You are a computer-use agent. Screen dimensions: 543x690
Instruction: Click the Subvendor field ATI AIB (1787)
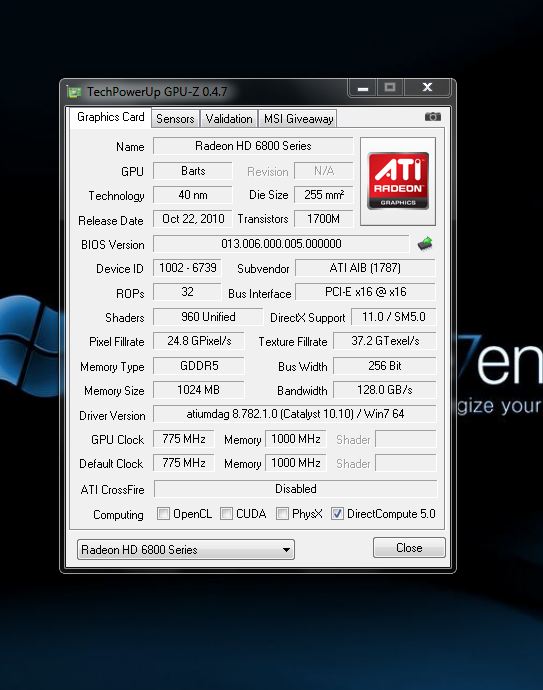[365, 268]
